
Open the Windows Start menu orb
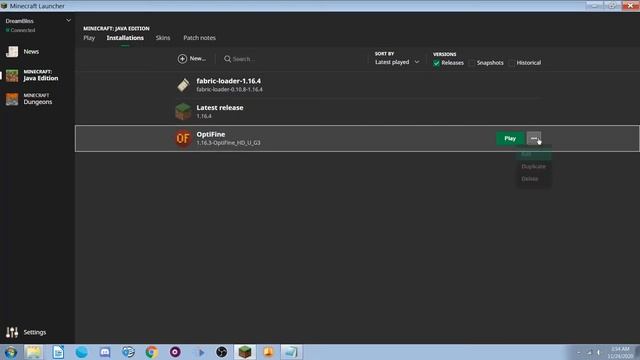(11, 352)
